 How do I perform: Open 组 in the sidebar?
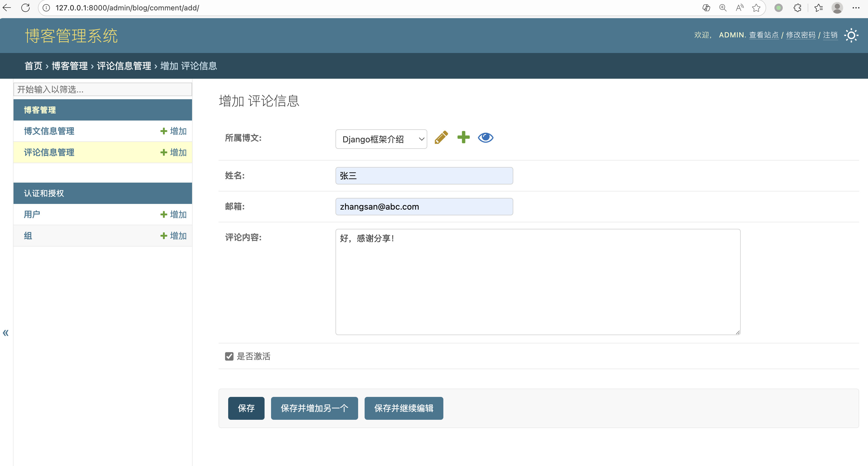tap(28, 236)
